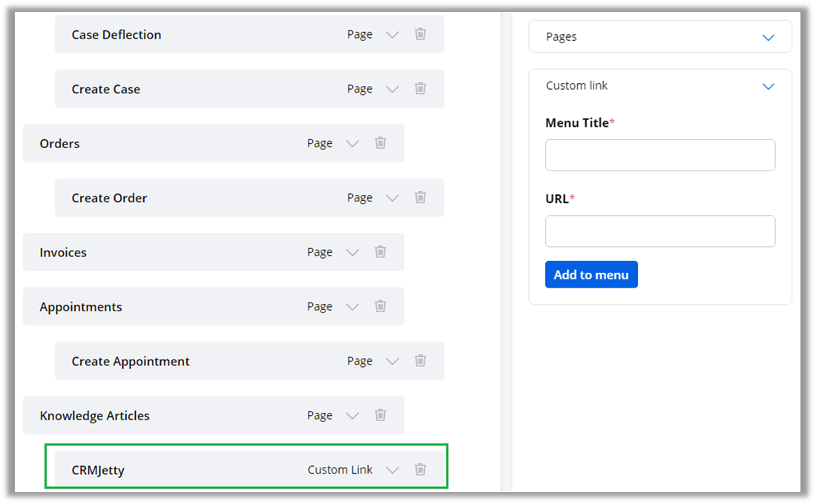The image size is (816, 504).
Task: Trash the Knowledge Articles menu item
Action: 380,415
